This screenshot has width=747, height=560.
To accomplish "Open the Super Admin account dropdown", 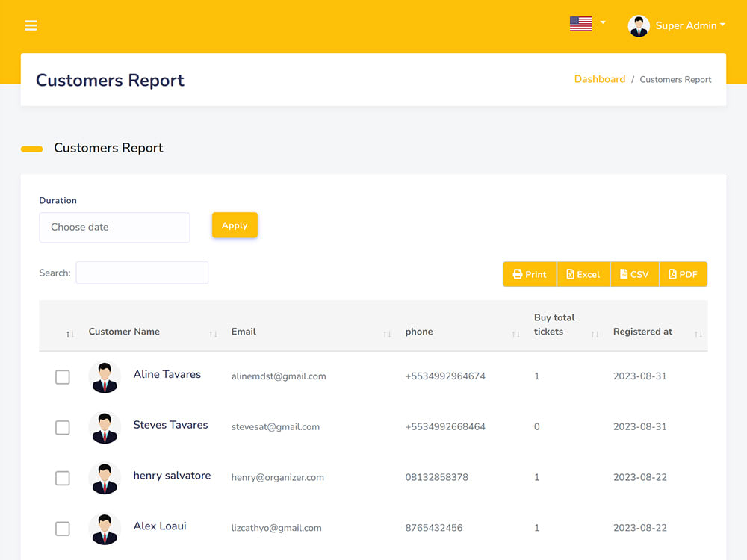I will 690,25.
